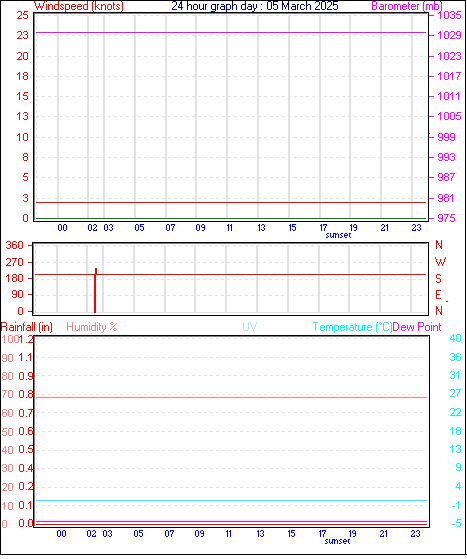The width and height of the screenshot is (467, 559).
Task: Click temperature scale value -1
Action: coord(456,505)
